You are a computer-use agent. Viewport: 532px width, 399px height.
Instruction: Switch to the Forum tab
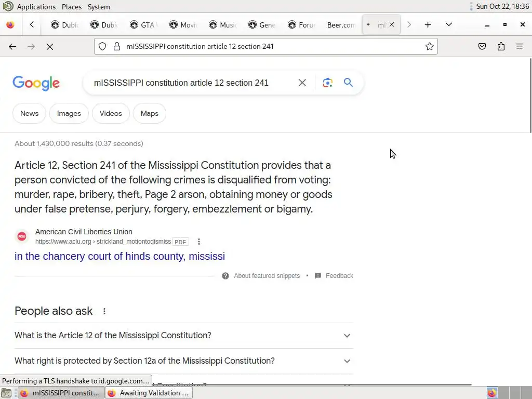point(301,25)
